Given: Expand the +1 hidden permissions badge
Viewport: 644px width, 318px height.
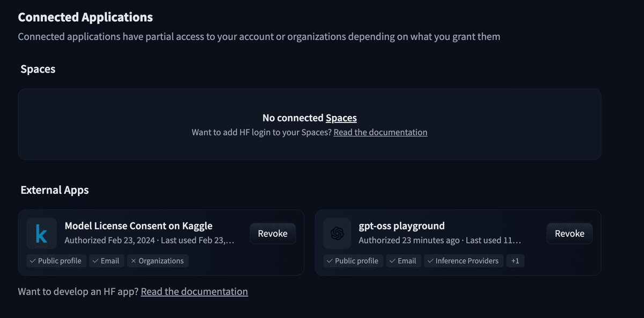Looking at the screenshot, I should (x=515, y=261).
